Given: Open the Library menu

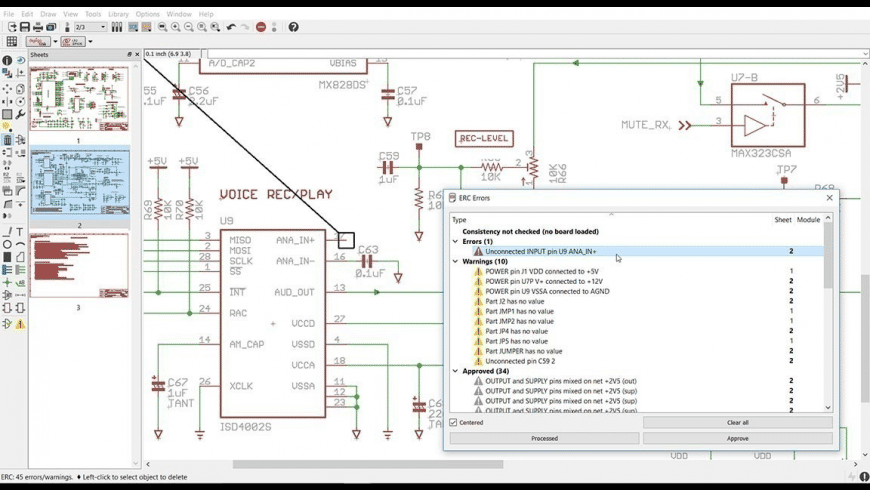Looking at the screenshot, I should pyautogui.click(x=118, y=14).
